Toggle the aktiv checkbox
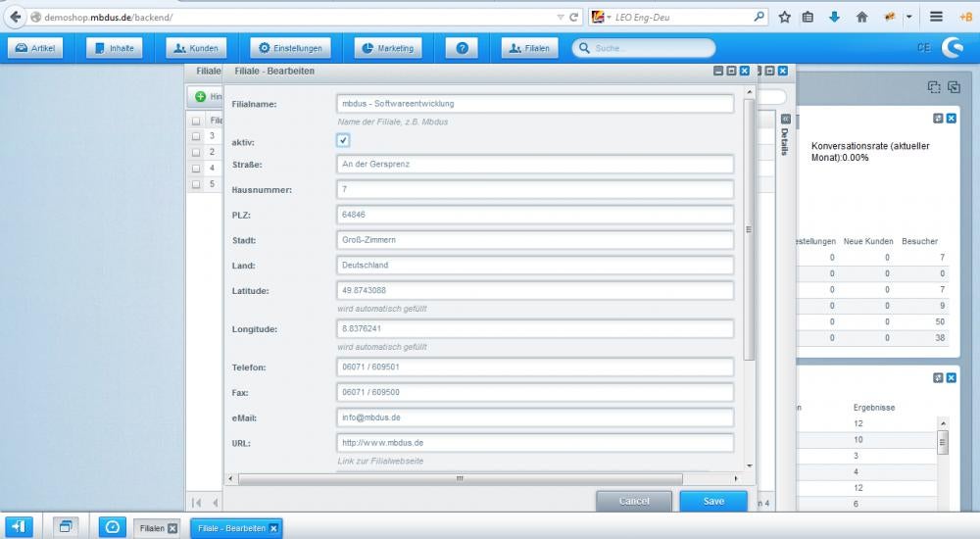This screenshot has height=539, width=980. tap(343, 141)
